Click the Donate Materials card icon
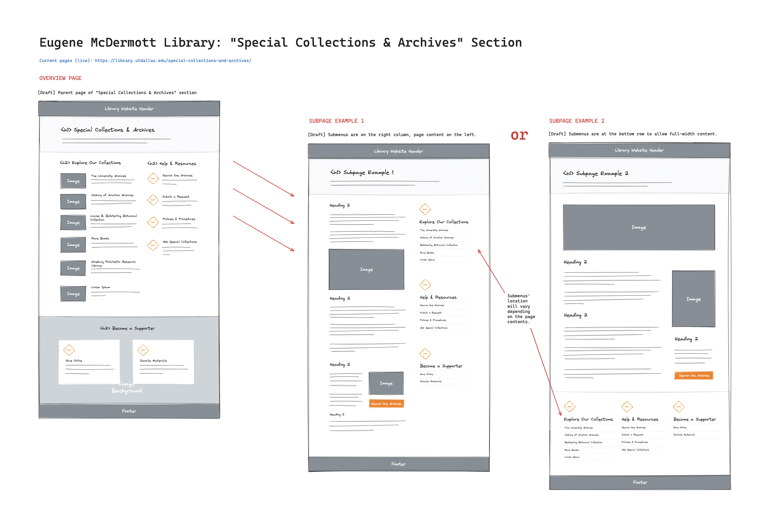 [x=143, y=350]
